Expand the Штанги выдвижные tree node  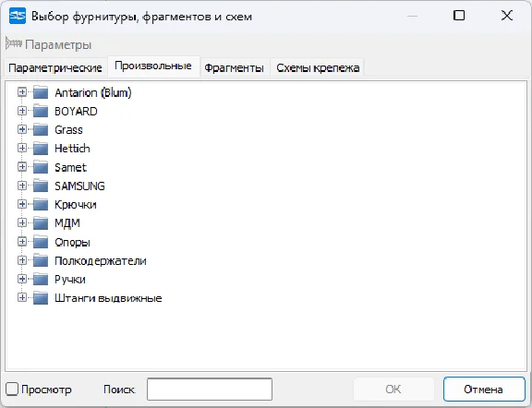[22, 297]
